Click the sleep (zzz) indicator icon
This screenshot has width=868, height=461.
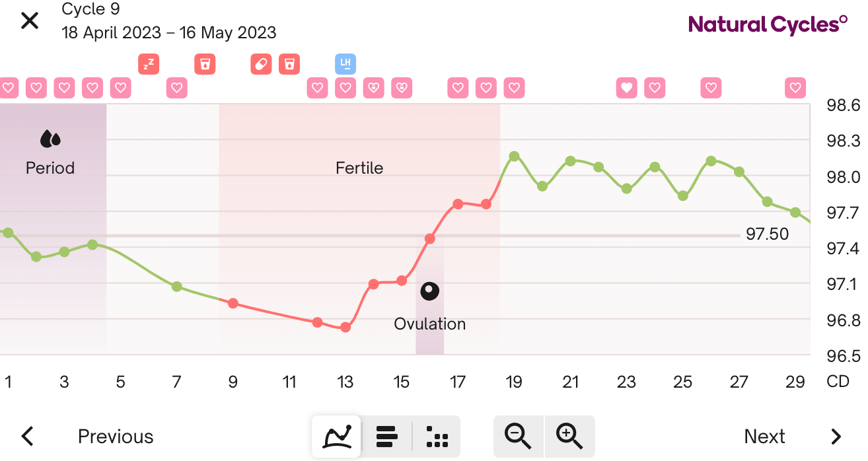click(x=149, y=64)
